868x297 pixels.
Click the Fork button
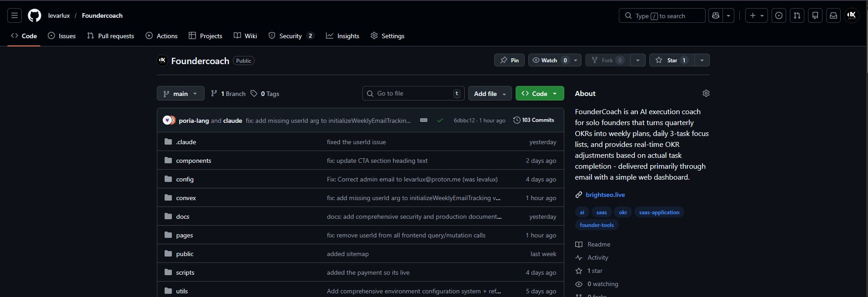(607, 60)
